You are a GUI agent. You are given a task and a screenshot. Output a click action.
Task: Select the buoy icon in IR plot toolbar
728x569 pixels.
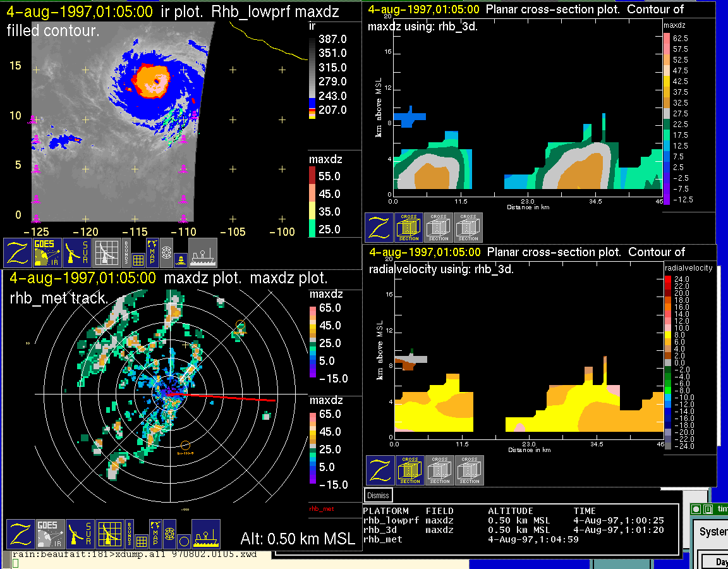pyautogui.click(x=181, y=260)
